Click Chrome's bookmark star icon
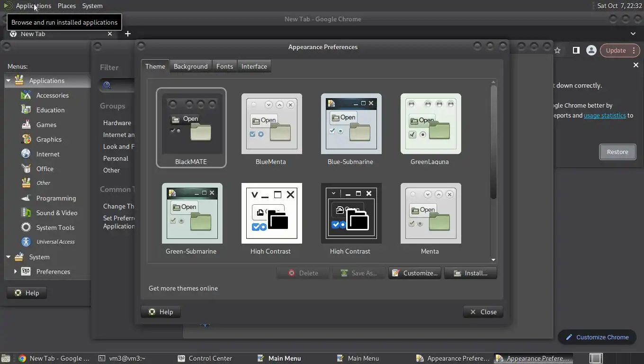Viewport: 644px width, 364px height. click(558, 50)
